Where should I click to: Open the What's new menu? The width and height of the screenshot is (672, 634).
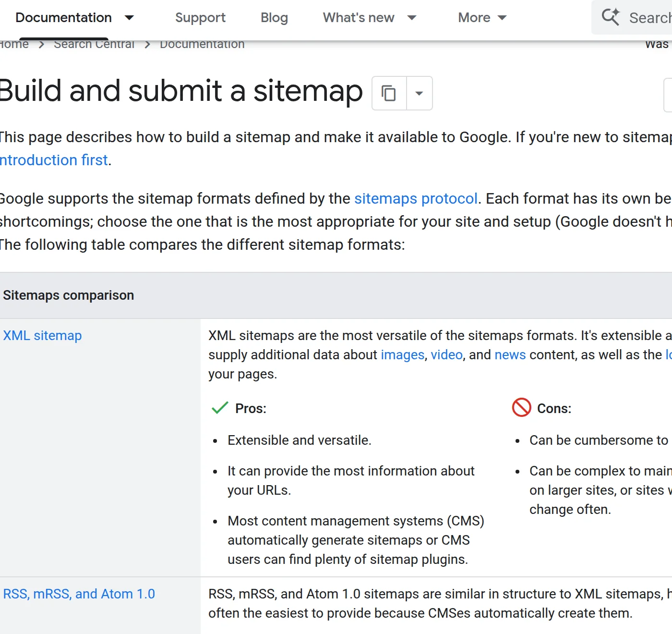(359, 18)
